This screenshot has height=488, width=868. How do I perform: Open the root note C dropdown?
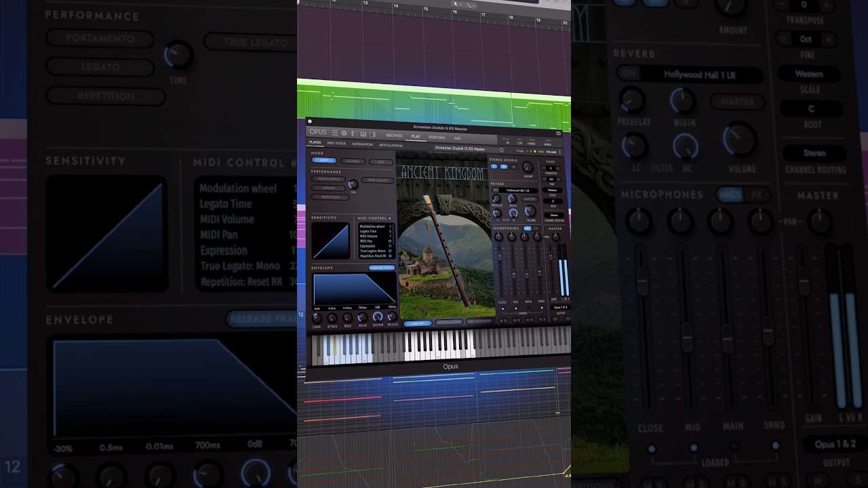[553, 201]
